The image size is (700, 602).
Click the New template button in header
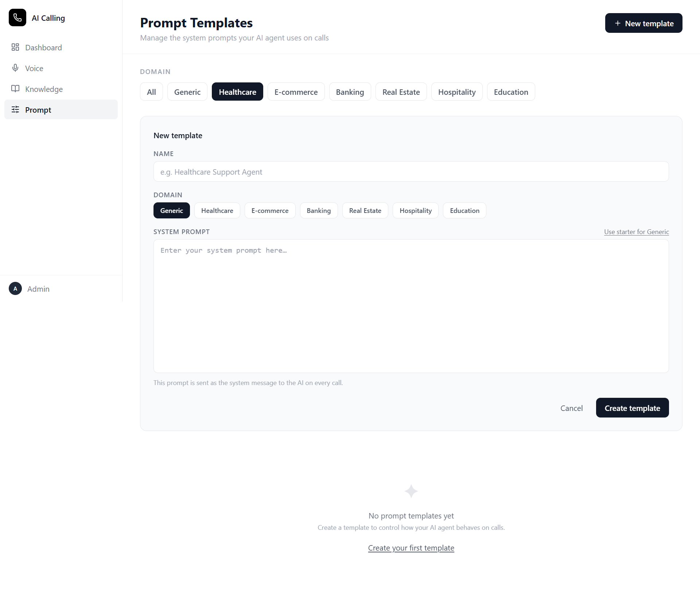click(x=643, y=23)
